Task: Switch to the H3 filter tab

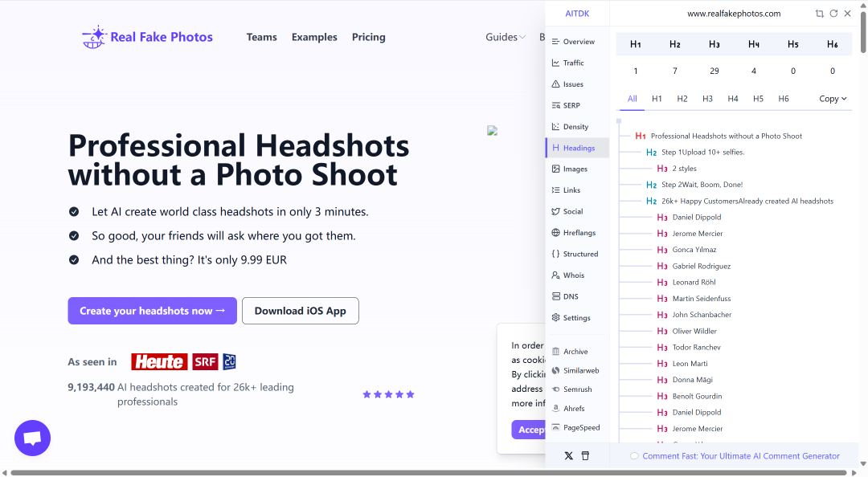Action: tap(707, 99)
